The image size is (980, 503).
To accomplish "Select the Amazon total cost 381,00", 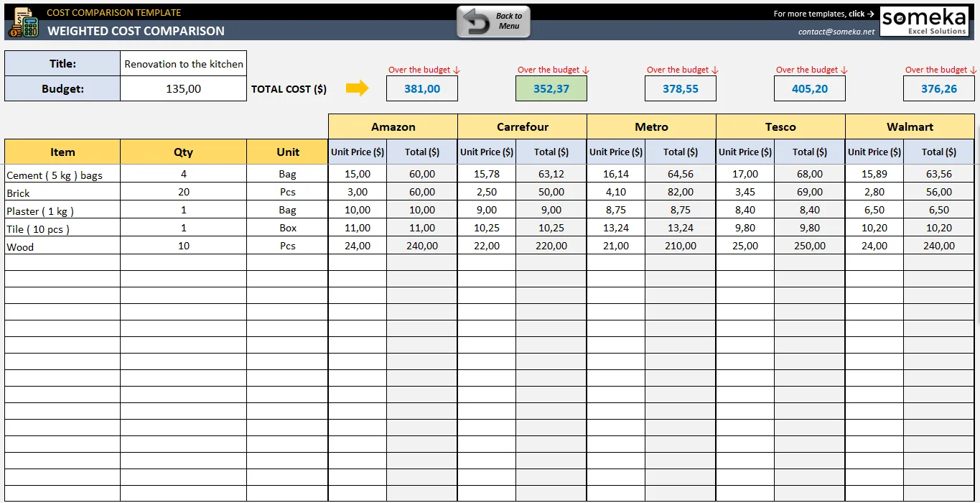I will point(422,88).
